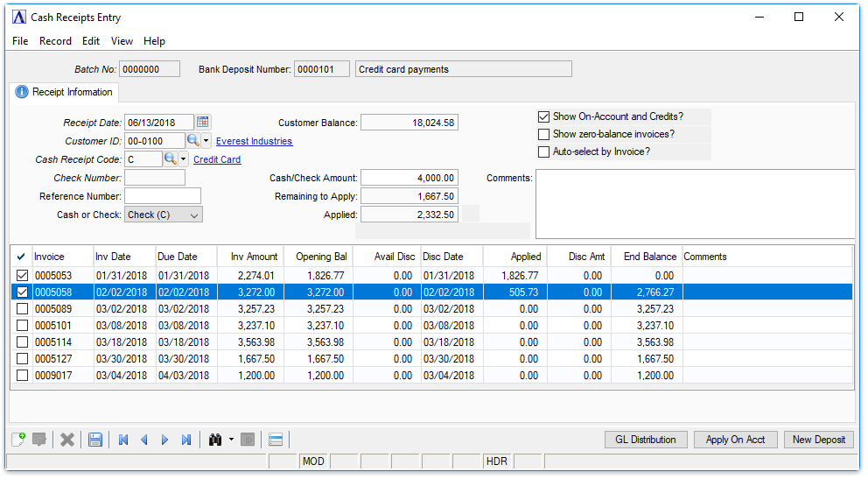Uncheck Show On-Account and Credits

(x=544, y=116)
